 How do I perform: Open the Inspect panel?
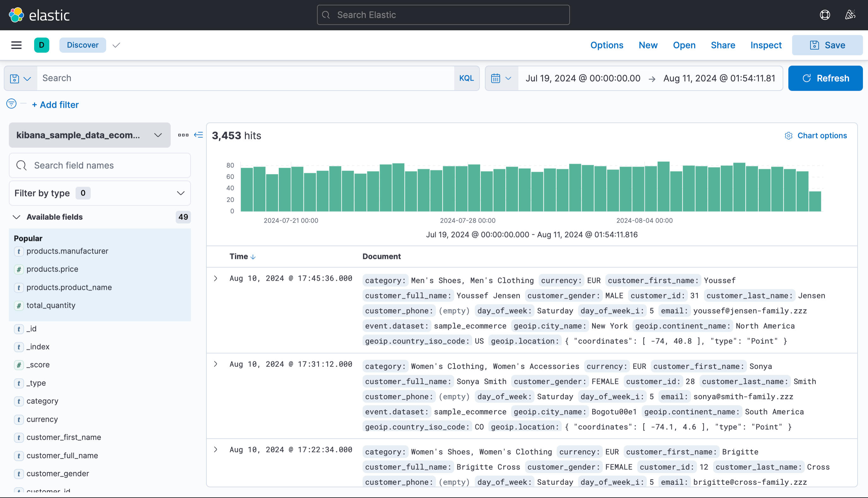766,45
